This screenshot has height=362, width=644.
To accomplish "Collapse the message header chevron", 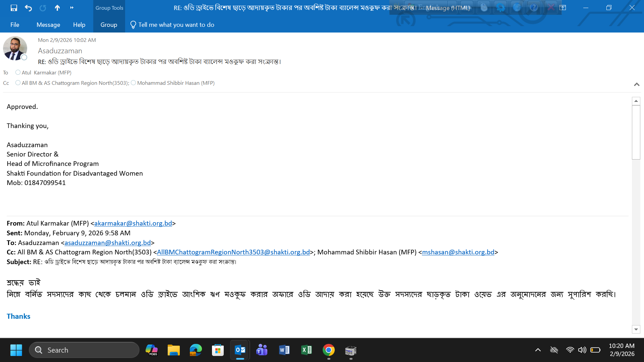I will 636,84.
